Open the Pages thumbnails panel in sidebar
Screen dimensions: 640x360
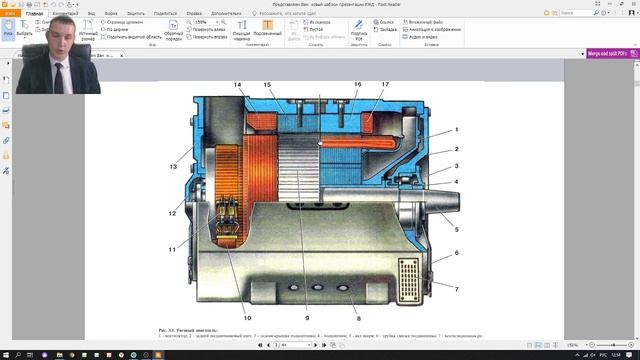click(6, 95)
